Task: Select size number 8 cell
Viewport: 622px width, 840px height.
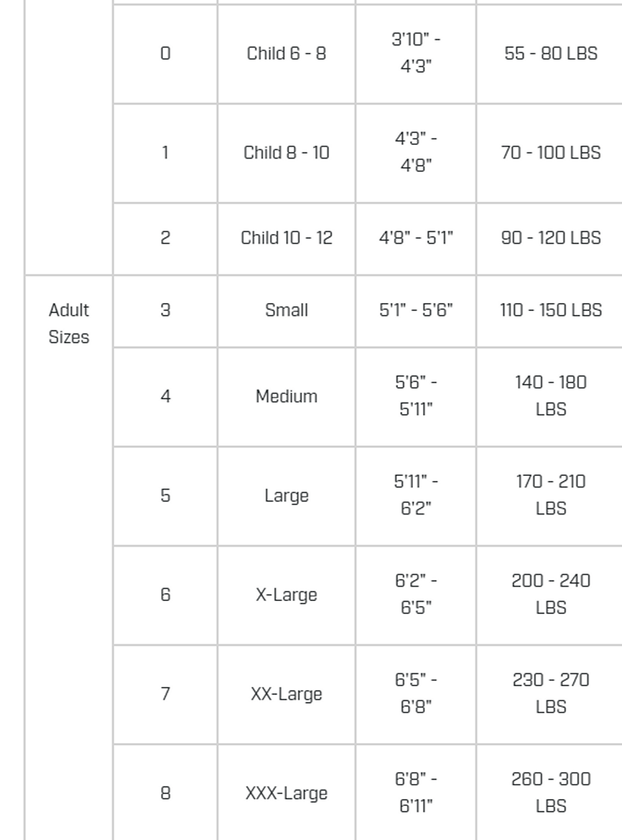Action: point(165,793)
